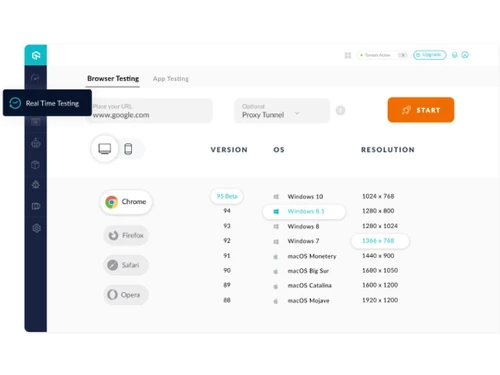Pick the 1366 x 768 resolution
Screen dimensions: 500x375
(380, 241)
